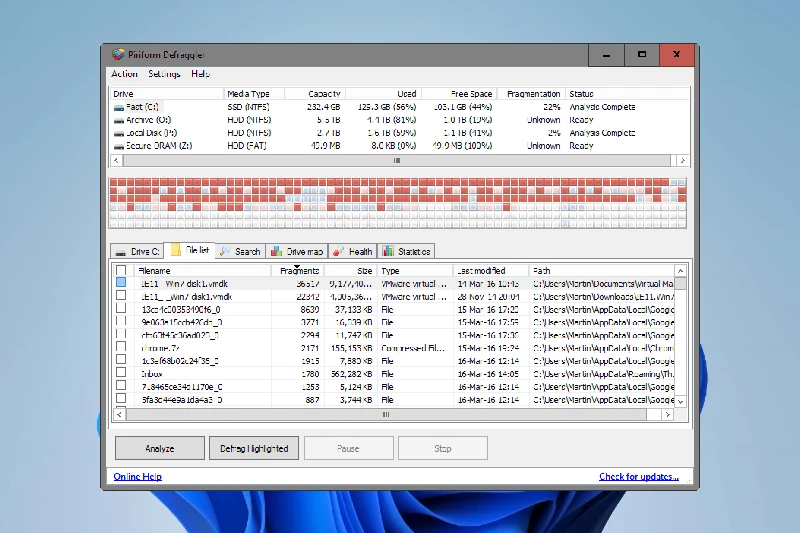
Task: Click the Analyze button
Action: pos(160,448)
